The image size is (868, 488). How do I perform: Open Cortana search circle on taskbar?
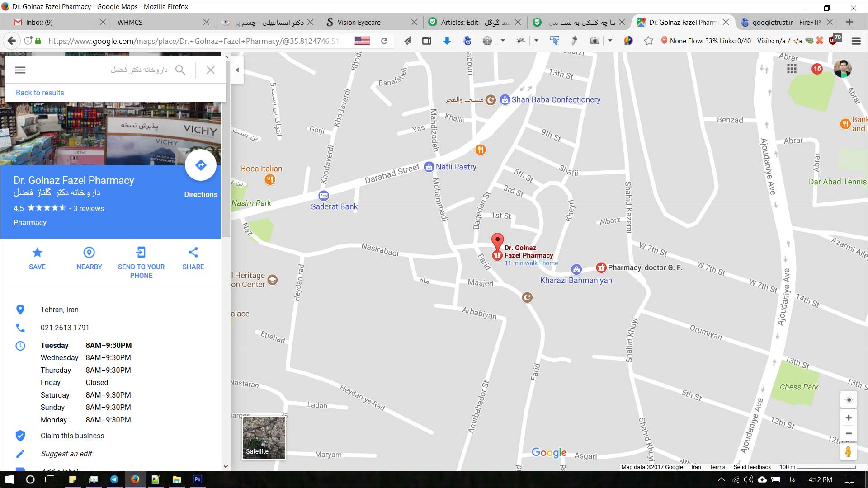[x=30, y=479]
